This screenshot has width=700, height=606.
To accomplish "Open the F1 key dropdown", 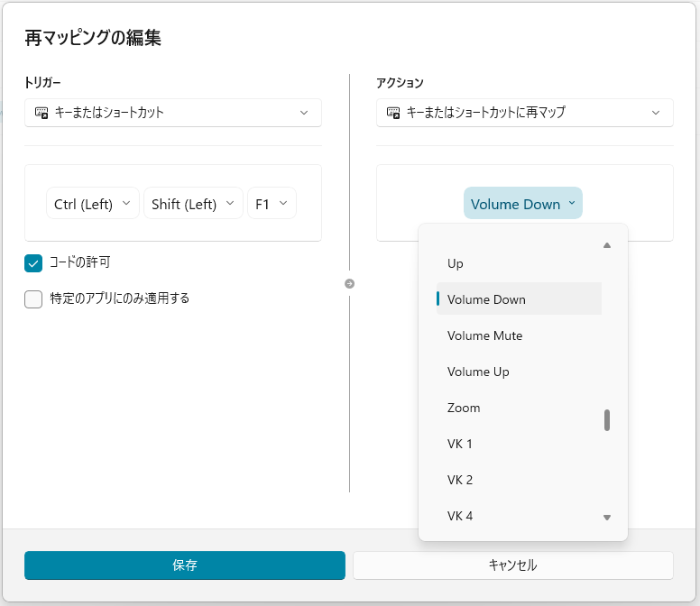I will point(272,204).
